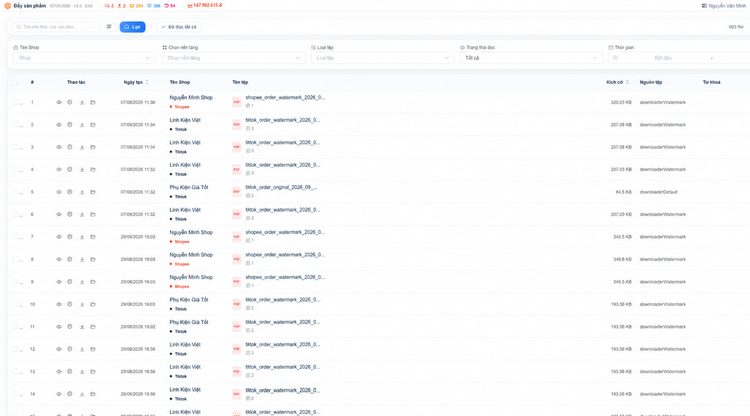Open the folder icon in row 10
This screenshot has width=750, height=416.
93,305
